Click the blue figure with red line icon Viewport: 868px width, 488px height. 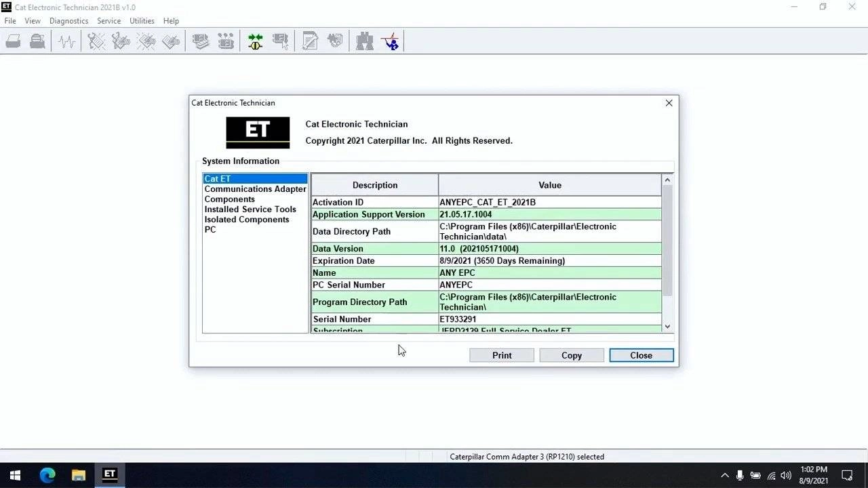390,41
